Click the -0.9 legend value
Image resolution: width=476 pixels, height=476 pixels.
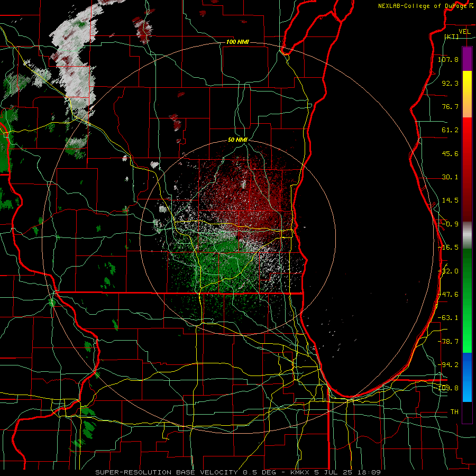click(x=450, y=224)
